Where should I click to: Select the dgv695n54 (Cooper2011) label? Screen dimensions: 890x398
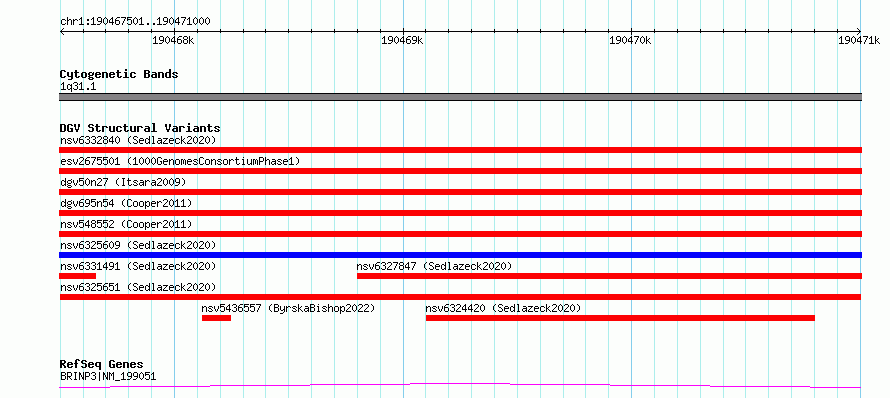click(x=126, y=203)
